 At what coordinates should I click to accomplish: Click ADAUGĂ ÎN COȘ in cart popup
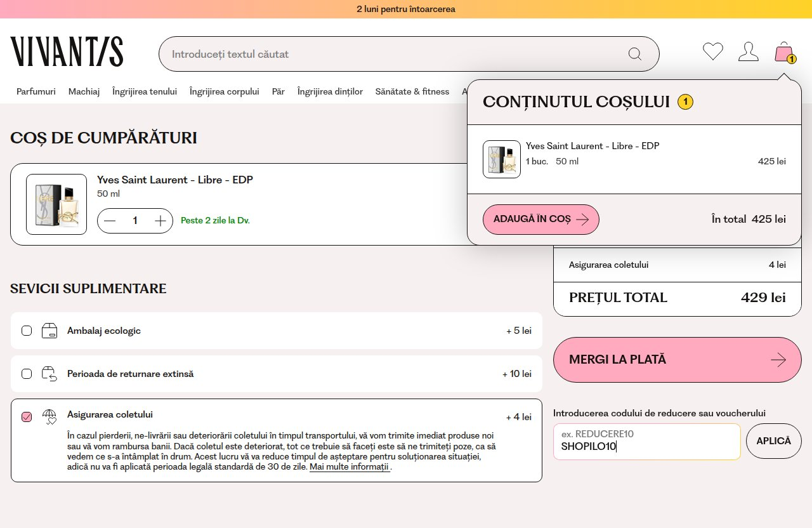pyautogui.click(x=541, y=220)
